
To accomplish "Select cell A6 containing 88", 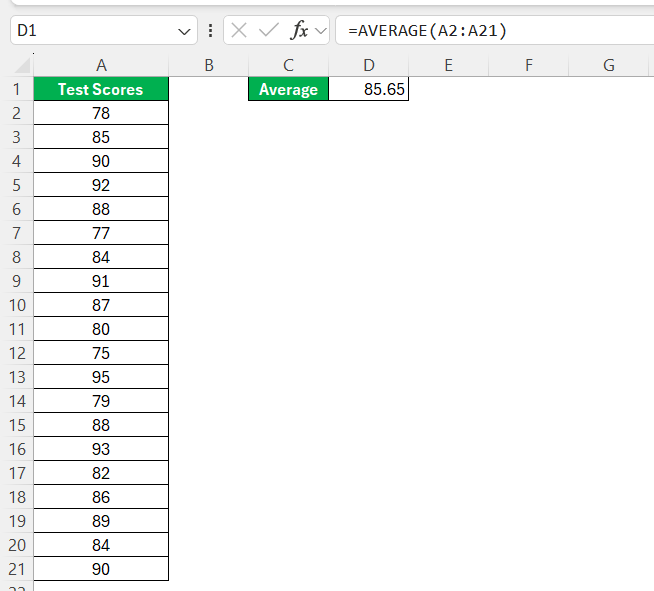I will [x=101, y=209].
